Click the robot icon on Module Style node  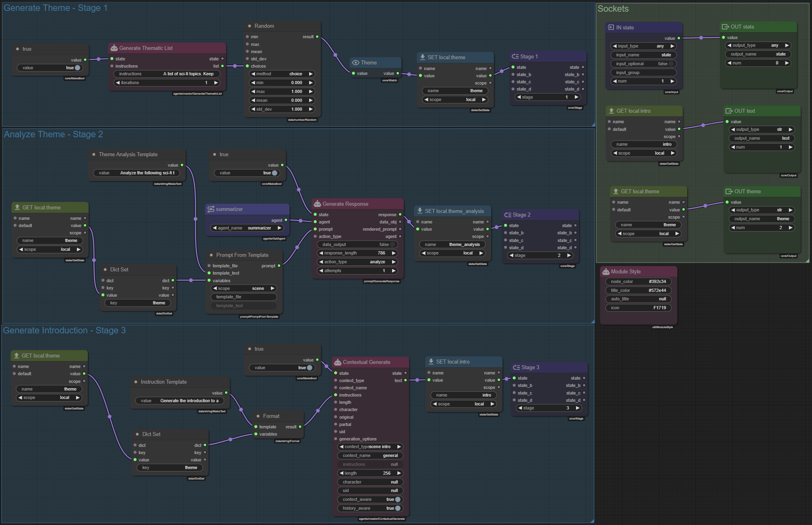coord(606,271)
